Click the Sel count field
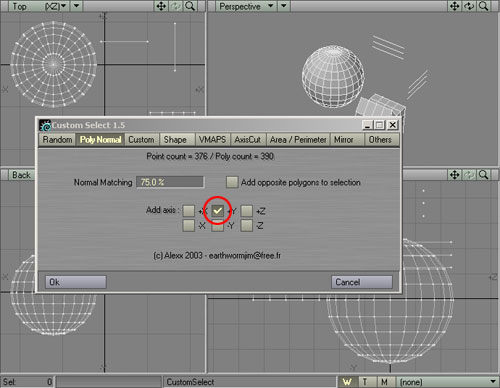500x388 pixels. (x=27, y=382)
